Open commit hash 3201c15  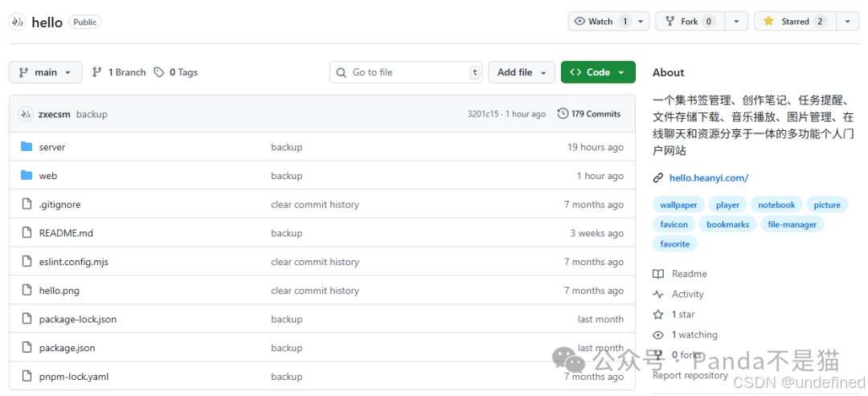click(483, 114)
